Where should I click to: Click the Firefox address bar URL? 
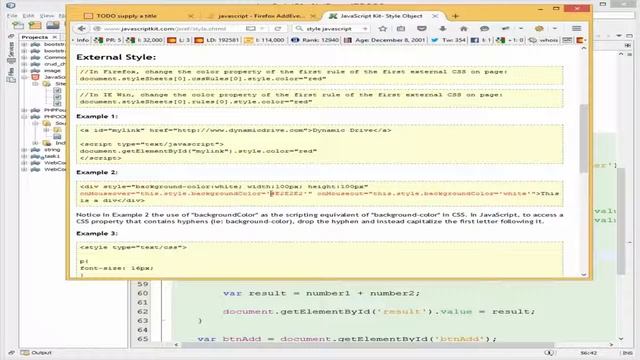[165, 29]
